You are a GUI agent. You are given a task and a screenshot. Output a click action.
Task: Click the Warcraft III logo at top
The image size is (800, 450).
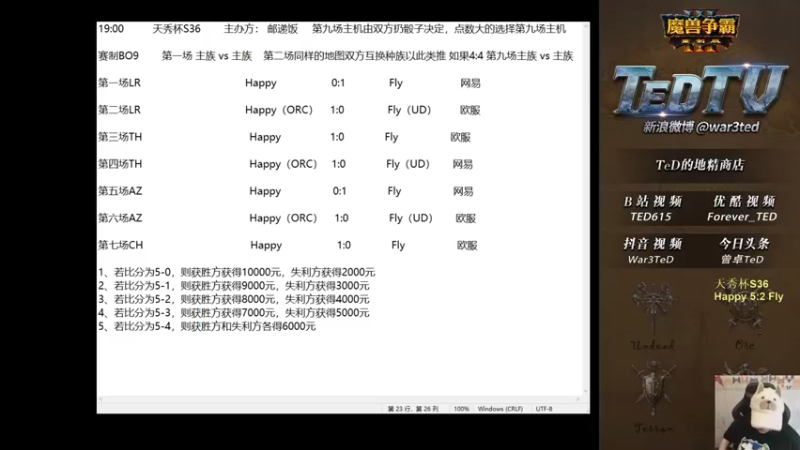pyautogui.click(x=699, y=32)
